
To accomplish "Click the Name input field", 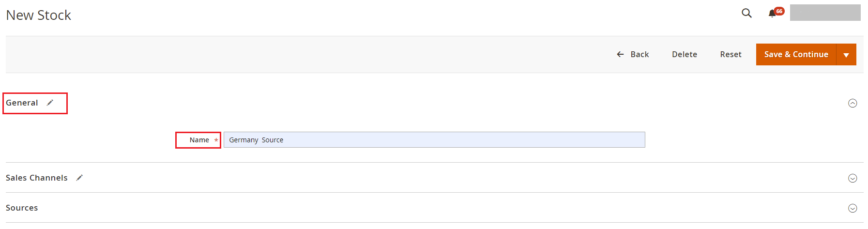I will pos(434,140).
